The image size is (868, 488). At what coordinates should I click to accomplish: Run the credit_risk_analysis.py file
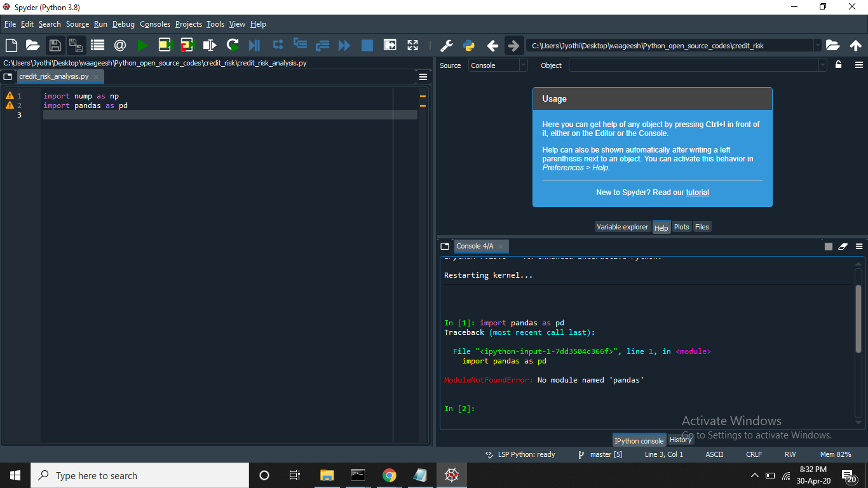coord(142,45)
